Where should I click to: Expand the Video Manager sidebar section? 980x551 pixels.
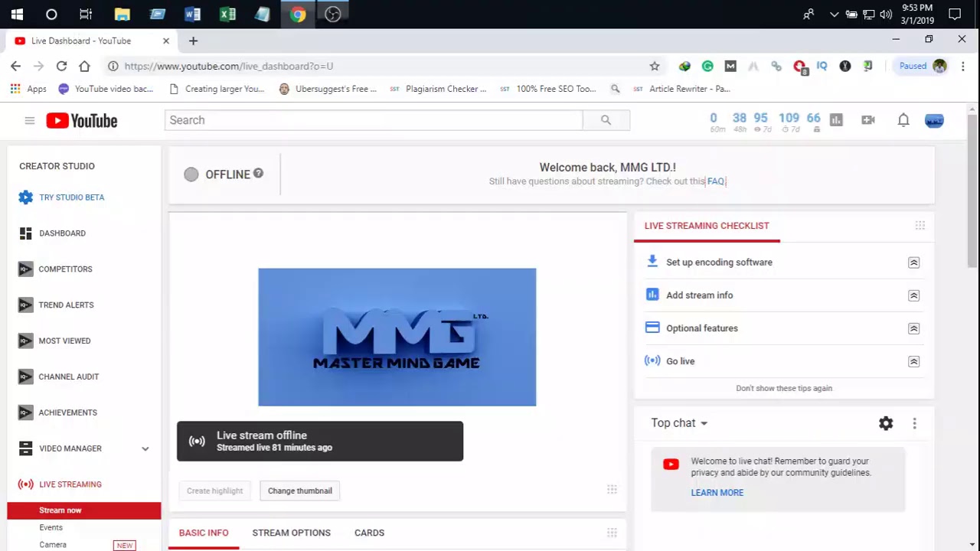pos(145,448)
